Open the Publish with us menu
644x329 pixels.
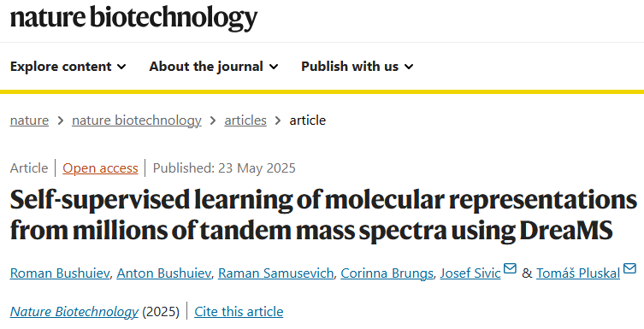[x=357, y=67]
